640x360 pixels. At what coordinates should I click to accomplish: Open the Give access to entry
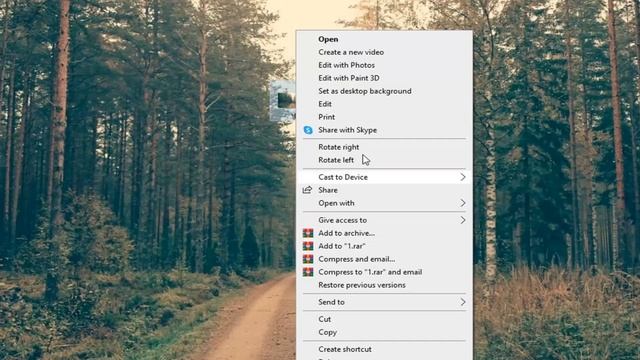[x=384, y=220]
